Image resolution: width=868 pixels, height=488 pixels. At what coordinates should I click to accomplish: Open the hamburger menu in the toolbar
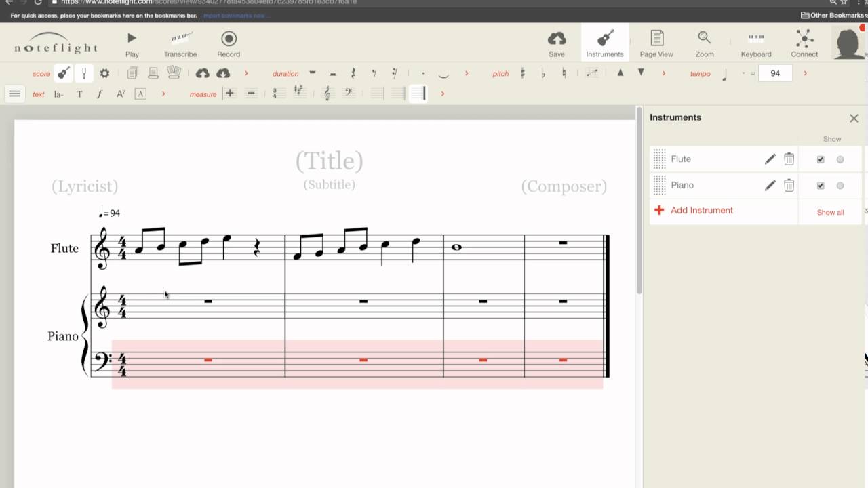15,94
